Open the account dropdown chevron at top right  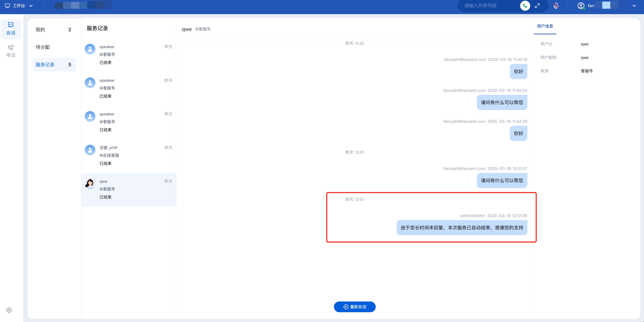pos(634,6)
